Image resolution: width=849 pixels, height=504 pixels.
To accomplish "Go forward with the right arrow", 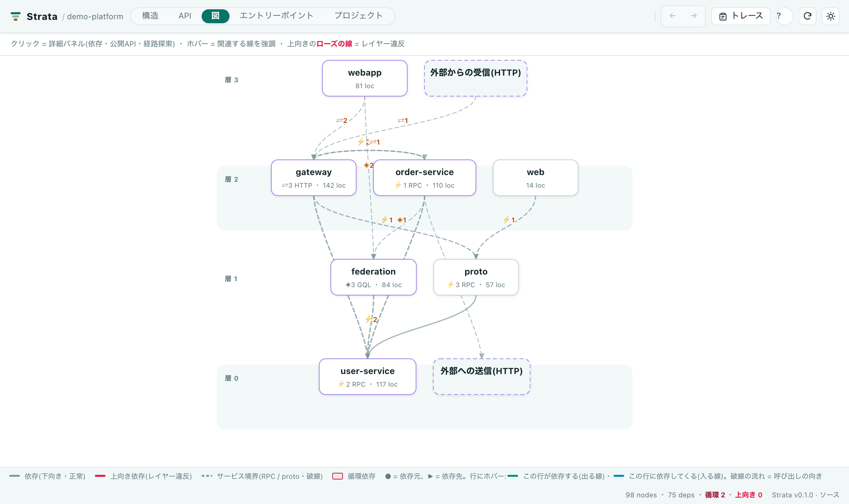I will [693, 16].
